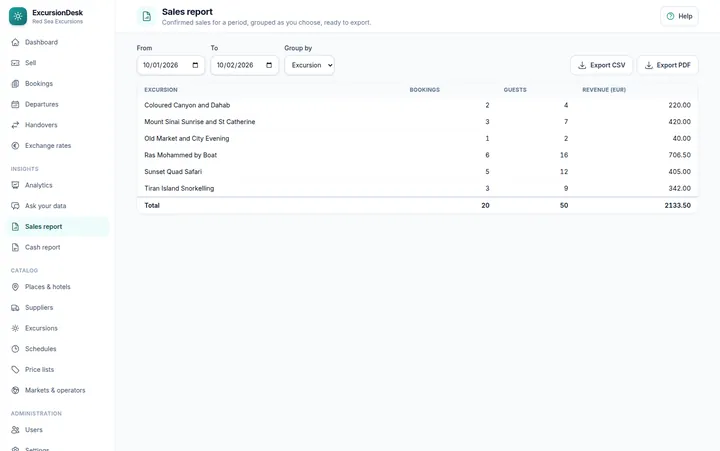720x451 pixels.
Task: Open Dashboard from the sidebar
Action: 57,42
